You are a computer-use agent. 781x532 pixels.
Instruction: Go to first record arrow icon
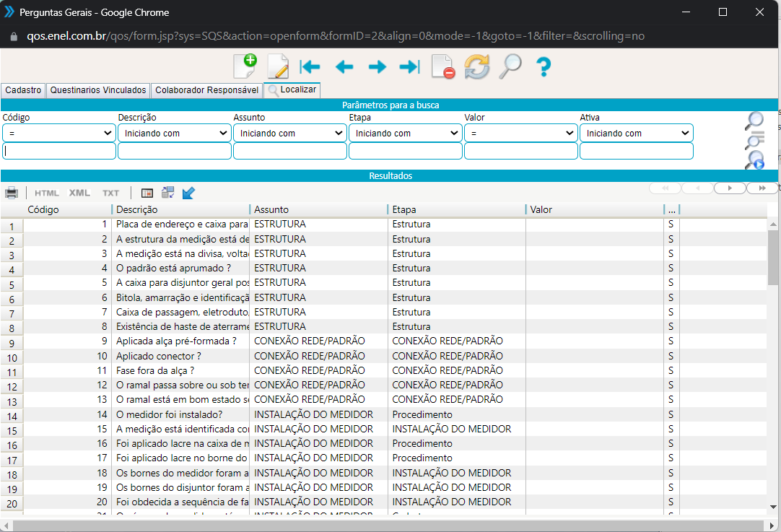pos(310,67)
